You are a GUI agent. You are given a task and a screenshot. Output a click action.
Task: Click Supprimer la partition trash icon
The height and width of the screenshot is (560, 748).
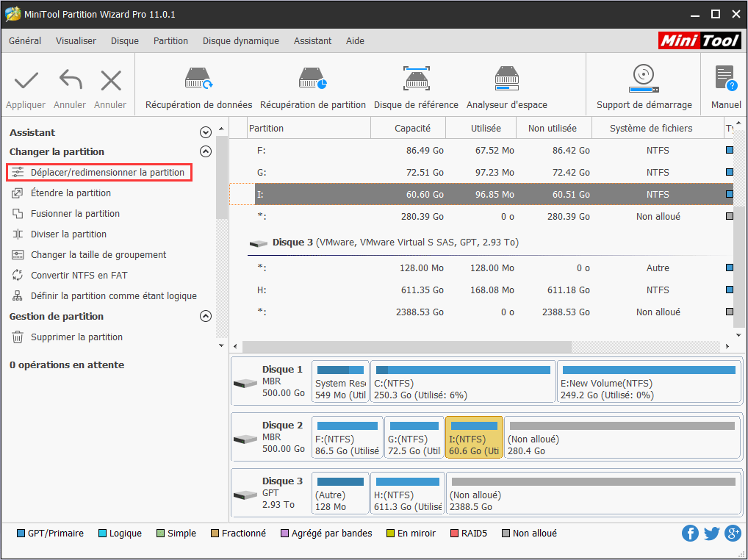(x=17, y=337)
